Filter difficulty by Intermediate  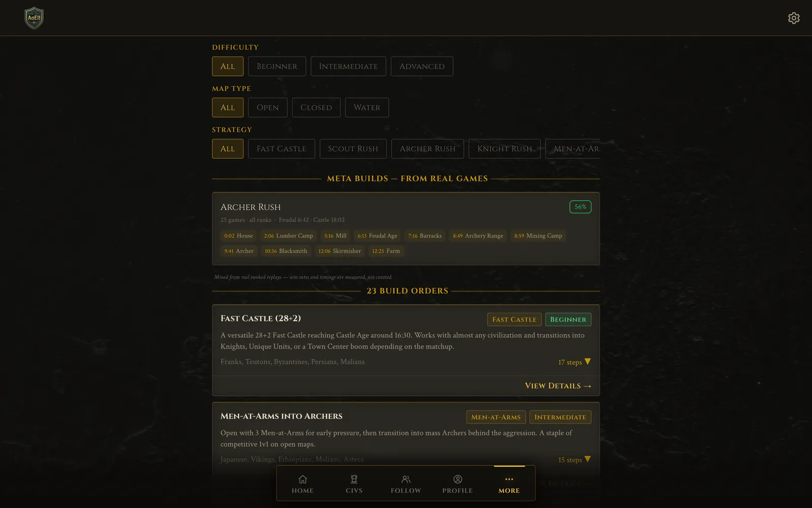pos(348,67)
